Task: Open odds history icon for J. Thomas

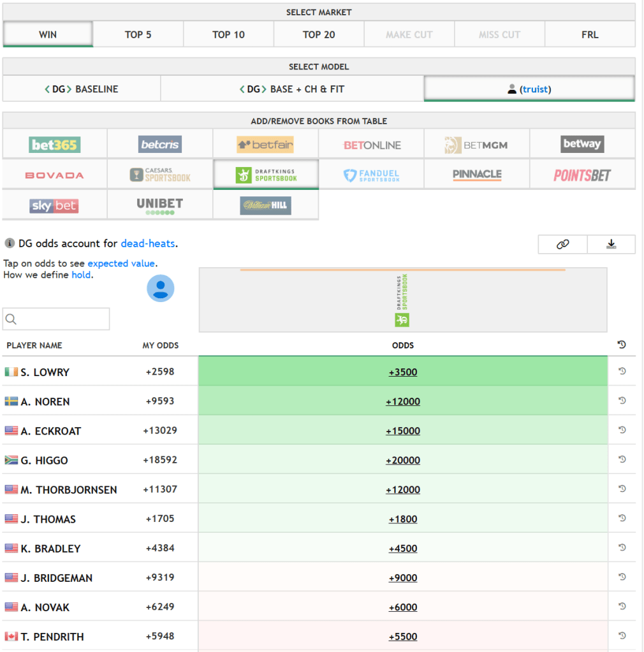Action: point(622,519)
